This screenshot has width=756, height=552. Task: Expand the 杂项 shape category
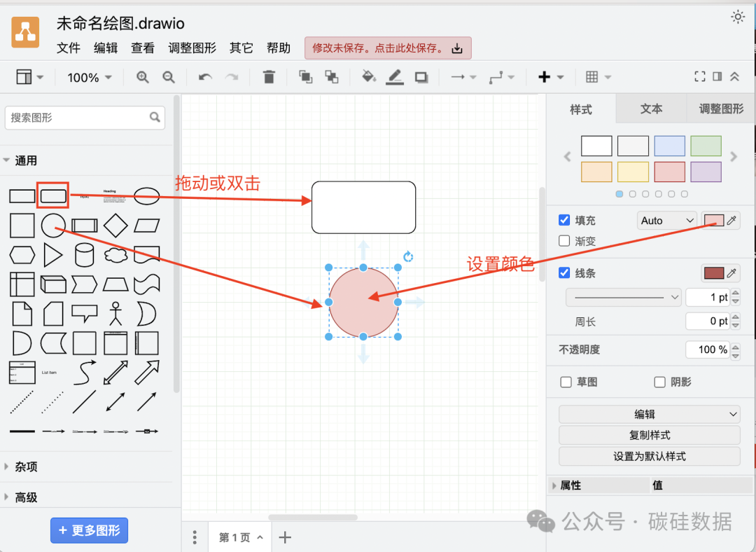(27, 467)
